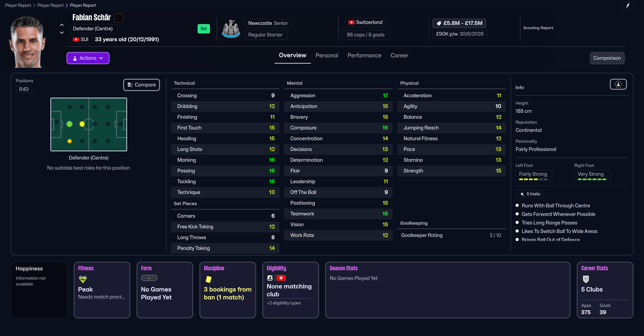644x336 pixels.
Task: Toggle the Set button next to the club badge
Action: click(204, 29)
